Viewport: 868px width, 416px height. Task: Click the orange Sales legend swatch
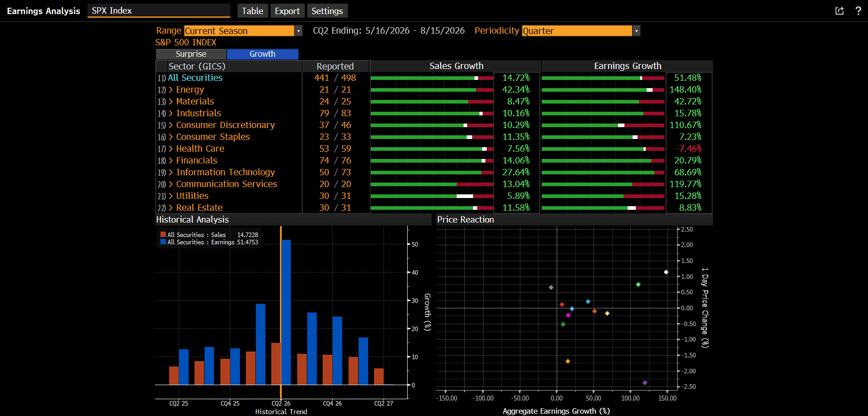click(163, 235)
